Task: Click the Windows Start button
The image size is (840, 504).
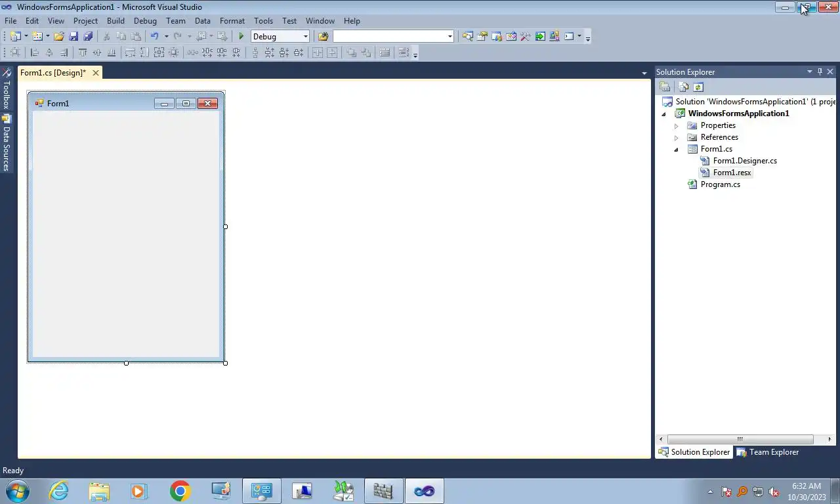Action: [x=17, y=491]
